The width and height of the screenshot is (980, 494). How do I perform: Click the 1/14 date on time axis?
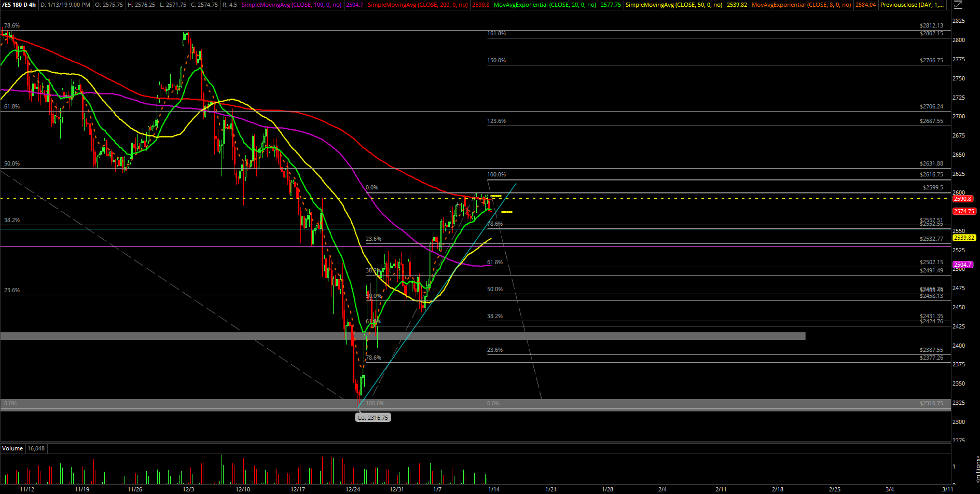(494, 489)
